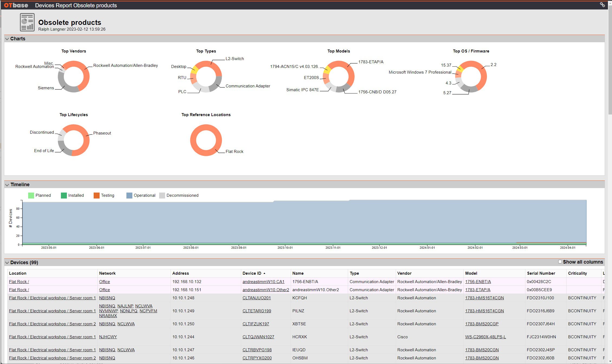Open model link WS-C2960X-48LPS-L
Screen dimensions: 612x364
click(485, 337)
